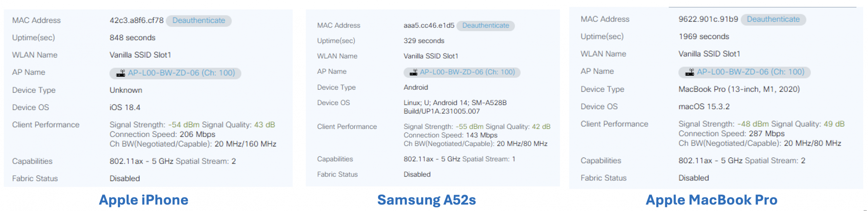Viewport: 868px width, 211px height.
Task: Deauthenticate client 9622.901c.91b9
Action: (773, 19)
